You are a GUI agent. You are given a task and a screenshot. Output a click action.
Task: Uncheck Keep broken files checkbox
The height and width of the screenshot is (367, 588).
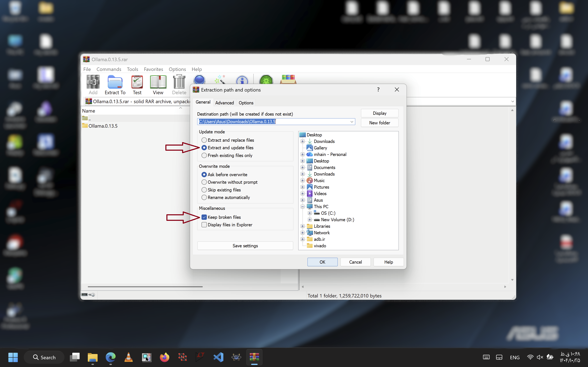(204, 217)
